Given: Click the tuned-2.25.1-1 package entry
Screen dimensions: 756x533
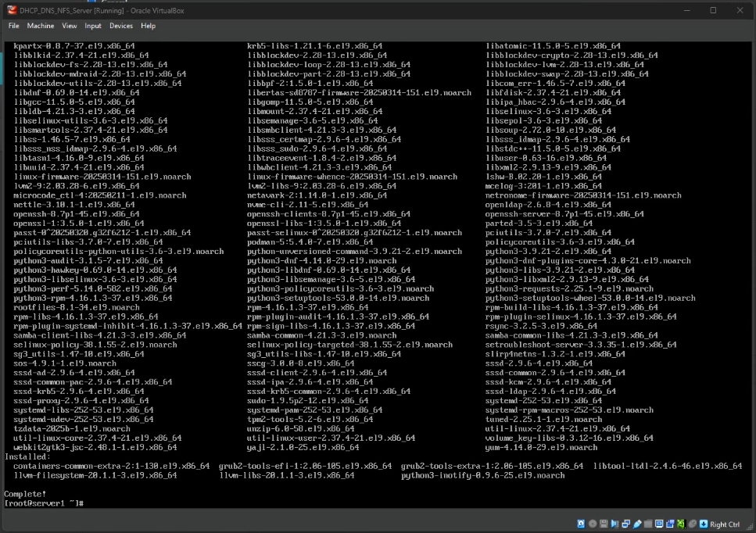Looking at the screenshot, I should coord(544,419).
